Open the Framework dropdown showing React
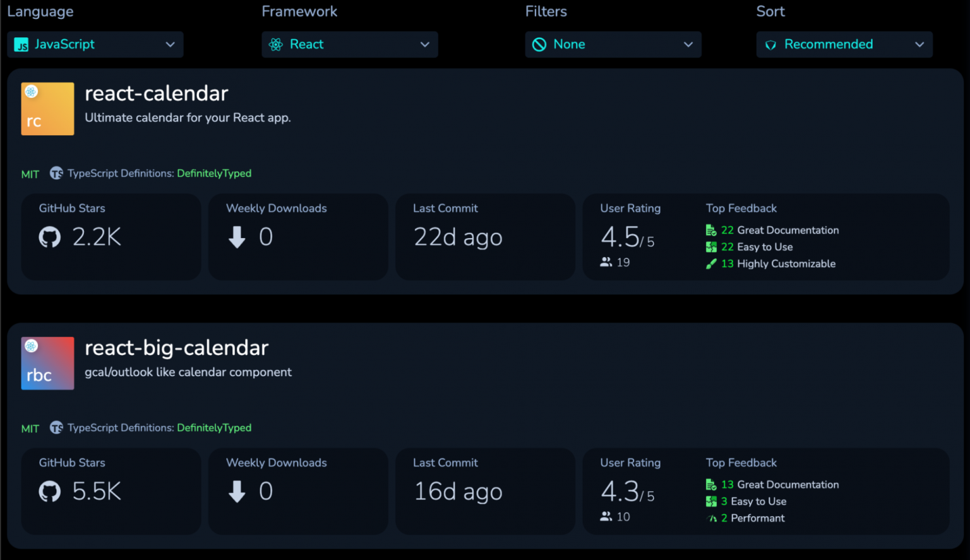Screen dimensions: 970x560 [350, 44]
